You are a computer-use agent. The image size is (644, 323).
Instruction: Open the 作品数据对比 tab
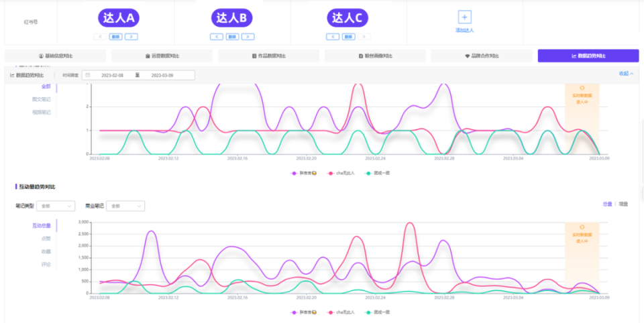(268, 56)
